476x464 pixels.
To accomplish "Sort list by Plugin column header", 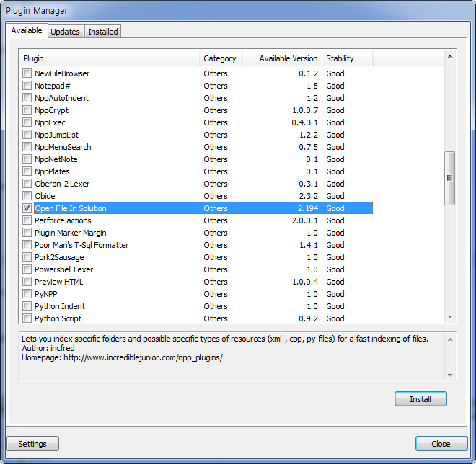I will 110,58.
